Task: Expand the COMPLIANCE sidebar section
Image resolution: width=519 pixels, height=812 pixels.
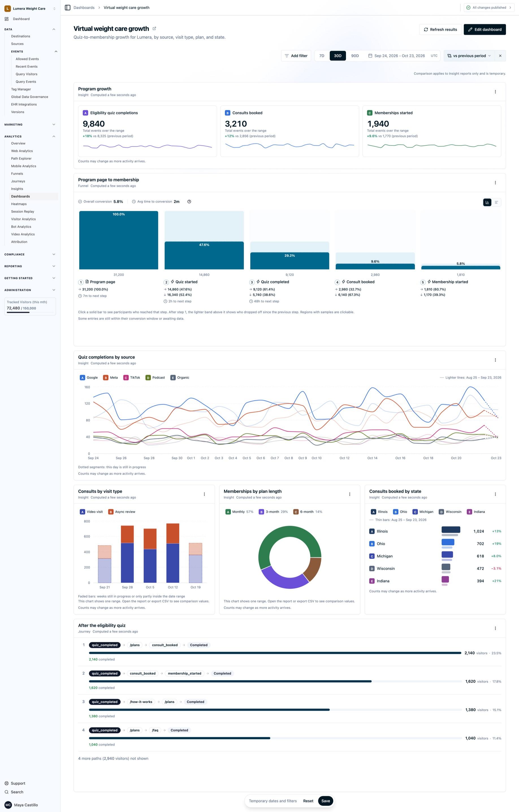Action: point(54,255)
